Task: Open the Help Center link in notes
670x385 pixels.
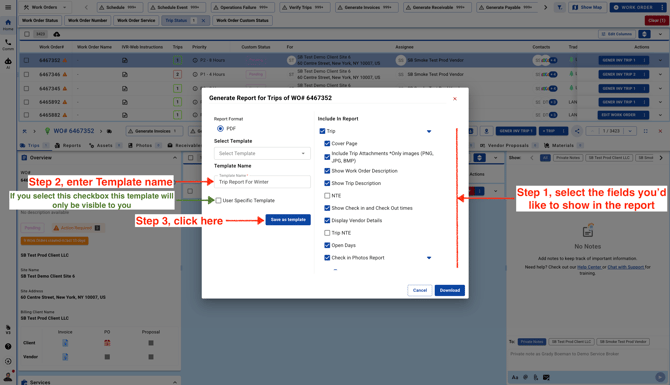Action: pos(589,267)
